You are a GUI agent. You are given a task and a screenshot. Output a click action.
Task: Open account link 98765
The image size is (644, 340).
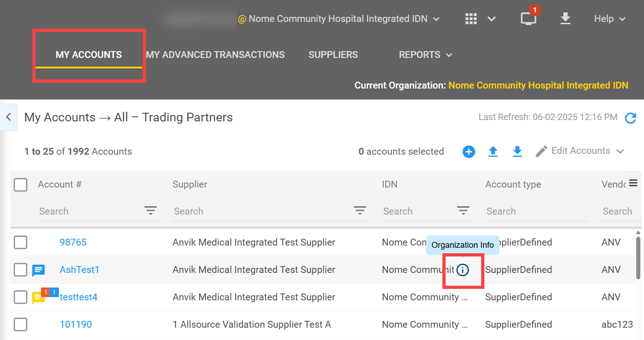(73, 242)
